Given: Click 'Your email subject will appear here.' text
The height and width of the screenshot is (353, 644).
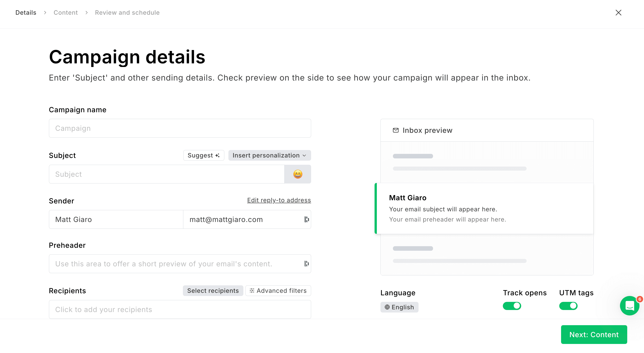Looking at the screenshot, I should 443,209.
